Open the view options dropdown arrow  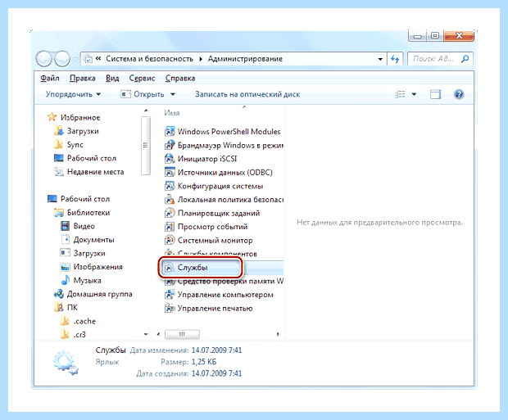[x=414, y=94]
